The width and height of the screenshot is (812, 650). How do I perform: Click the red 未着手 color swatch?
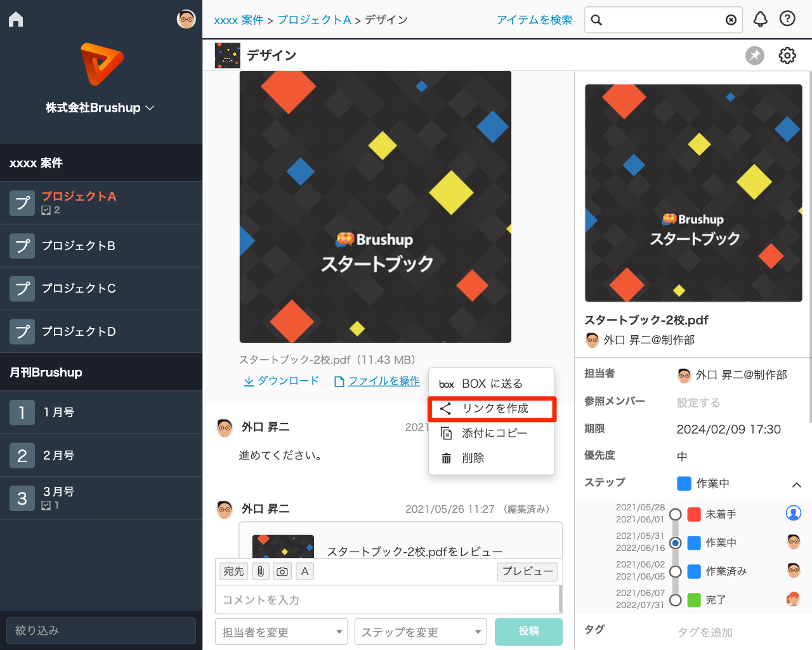(x=694, y=514)
